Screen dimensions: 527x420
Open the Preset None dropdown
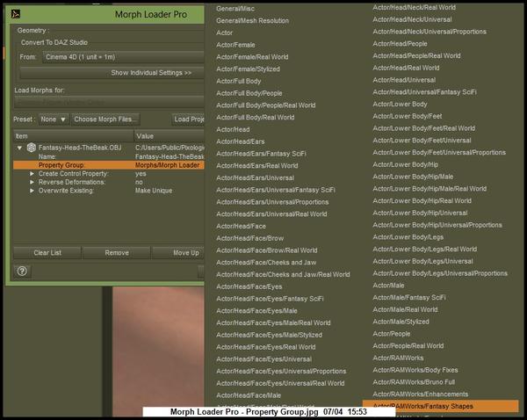[x=54, y=119]
